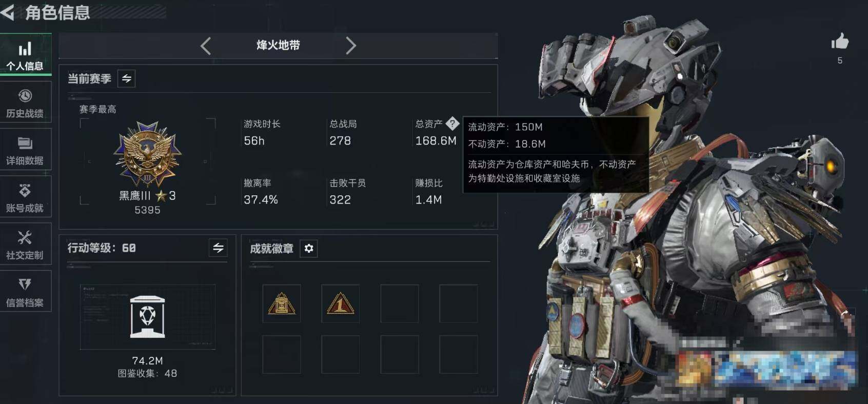This screenshot has width=868, height=404.
Task: Switch to the previous mode with left chevron
Action: click(206, 46)
